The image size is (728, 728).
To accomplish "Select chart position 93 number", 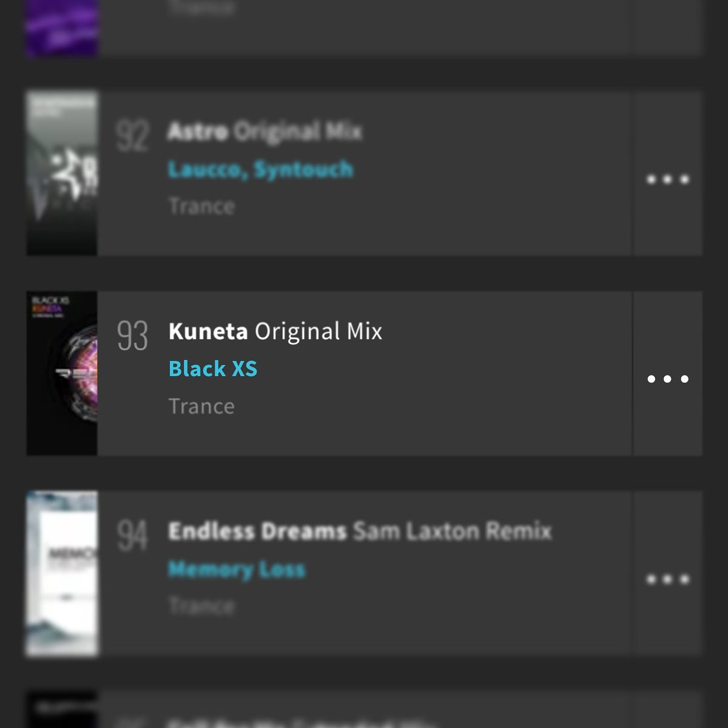I will 132,336.
